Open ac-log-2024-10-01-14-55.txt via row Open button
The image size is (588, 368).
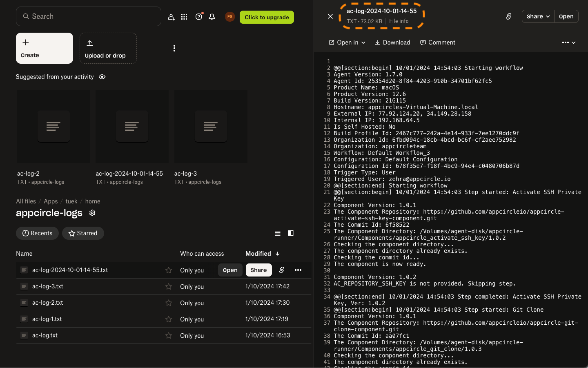230,270
